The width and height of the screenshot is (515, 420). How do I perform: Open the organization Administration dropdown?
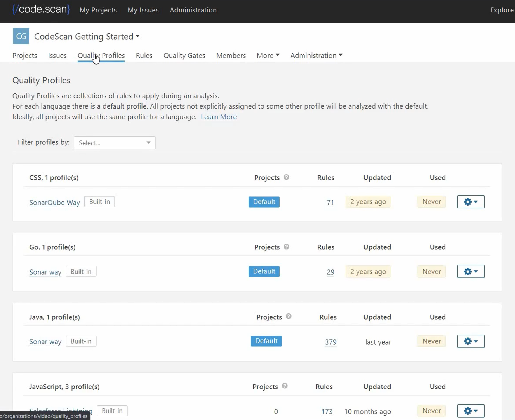pos(316,55)
